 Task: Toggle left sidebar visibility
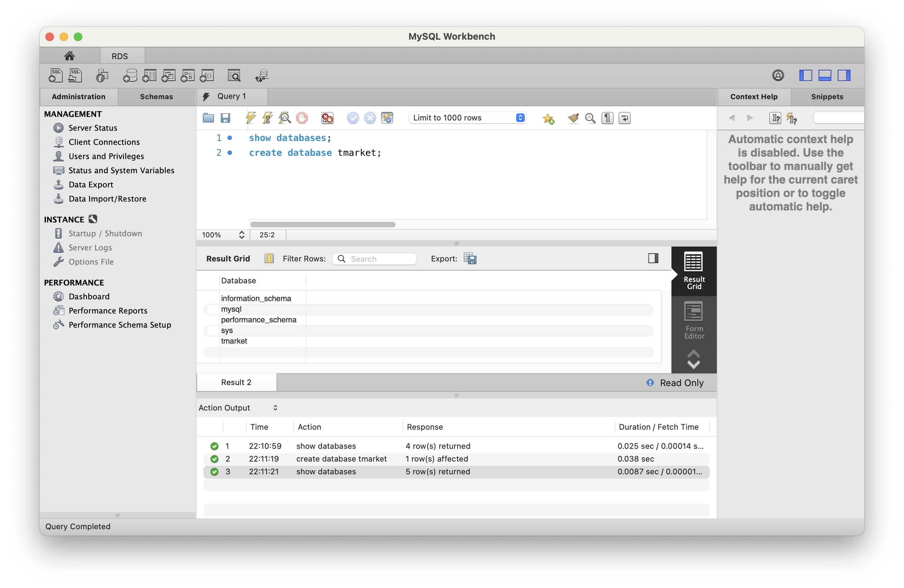pos(805,75)
